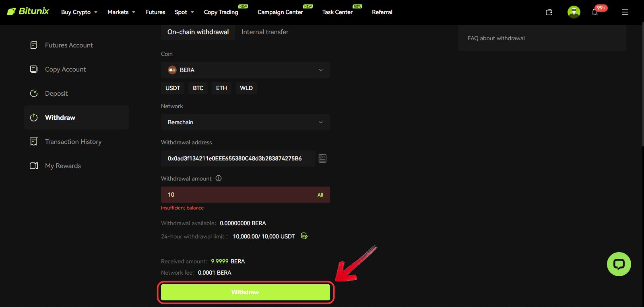Expand the Spot menu
This screenshot has width=644, height=308.
tap(184, 12)
